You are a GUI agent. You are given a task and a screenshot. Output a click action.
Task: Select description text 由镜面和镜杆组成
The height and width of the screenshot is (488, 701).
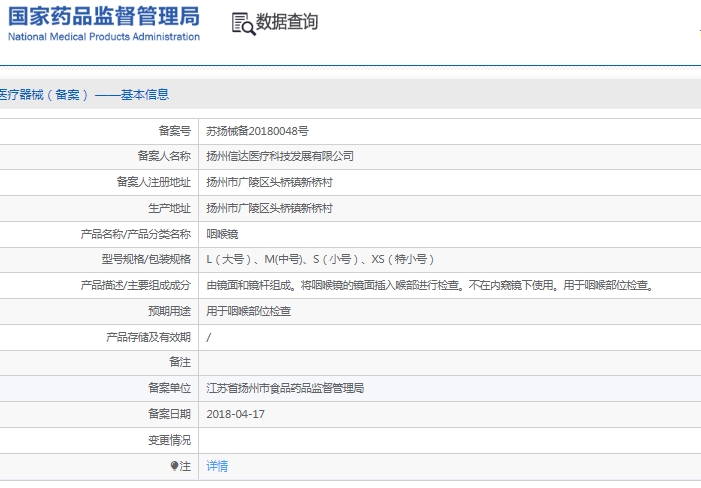430,285
